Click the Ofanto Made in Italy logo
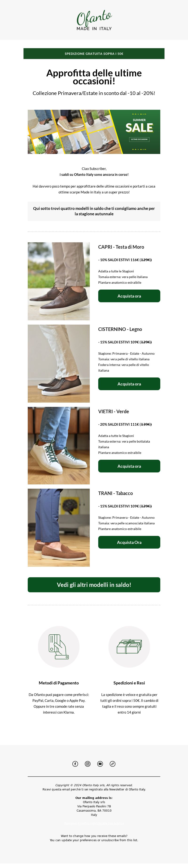Screen dimensions: 188x868 click(94, 20)
